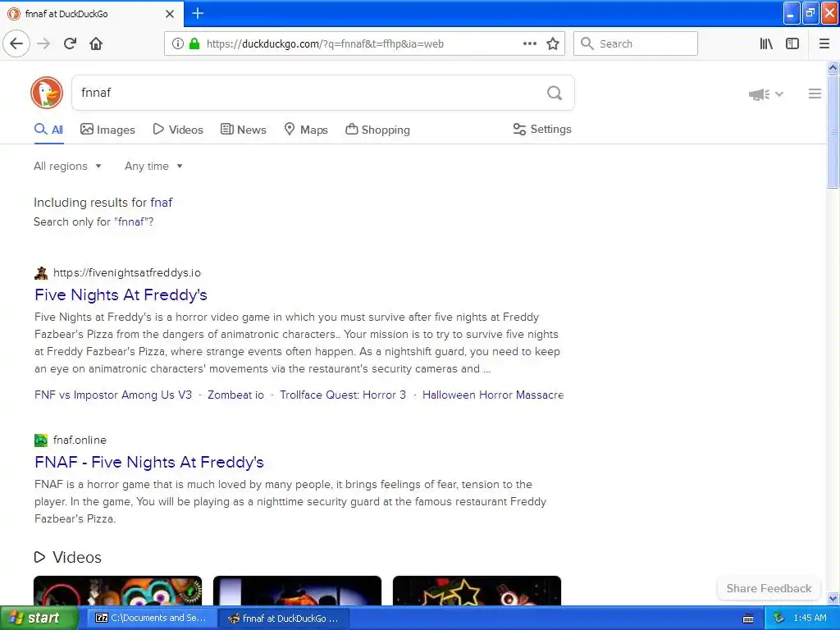This screenshot has height=630, width=840.
Task: Open the third video thumbnail with stars
Action: [477, 591]
